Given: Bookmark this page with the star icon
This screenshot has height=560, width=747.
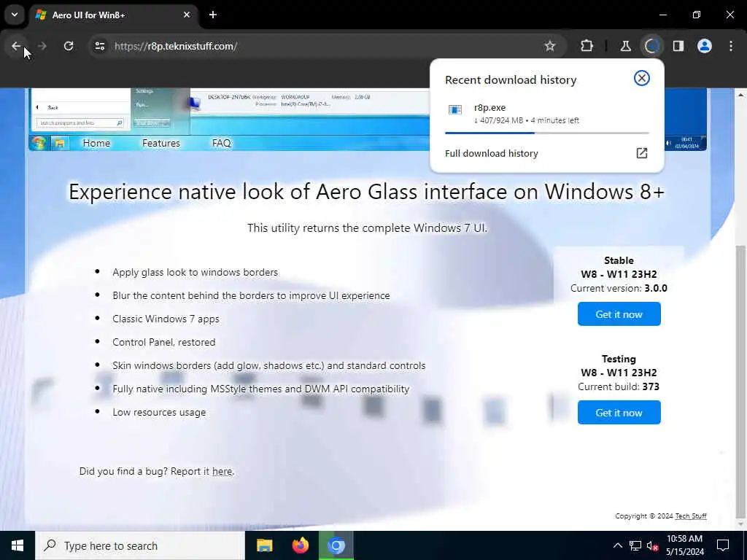Looking at the screenshot, I should [x=550, y=46].
